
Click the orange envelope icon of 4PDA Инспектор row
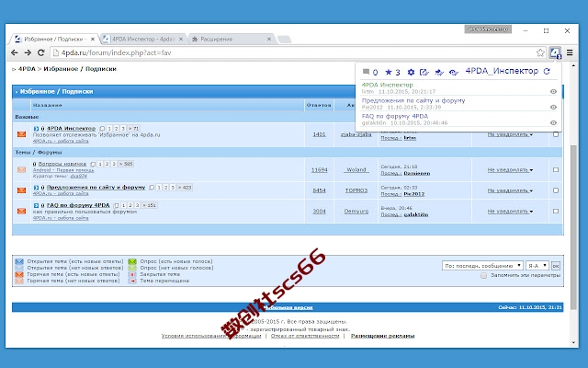coord(21,134)
